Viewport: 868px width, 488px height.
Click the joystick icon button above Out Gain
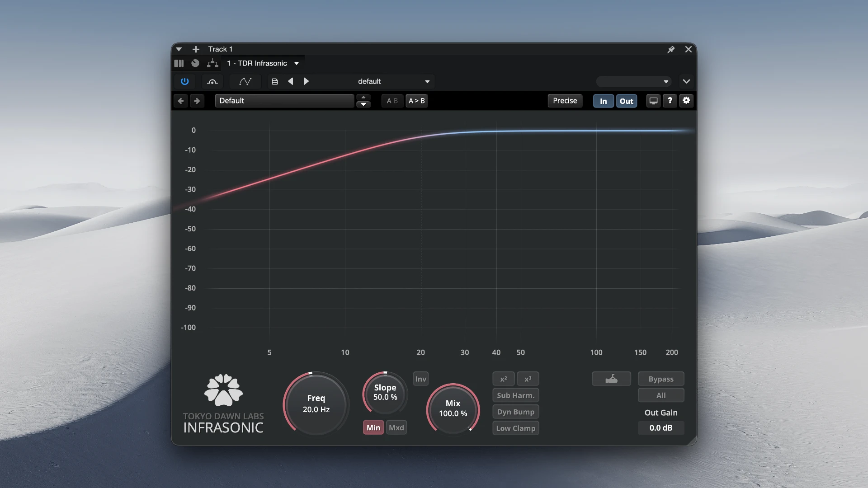[x=611, y=379]
